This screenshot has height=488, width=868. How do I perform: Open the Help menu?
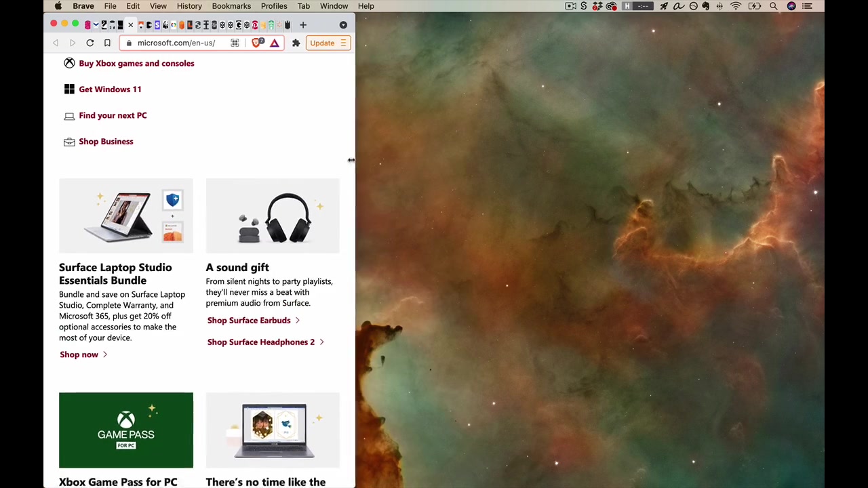pos(366,6)
